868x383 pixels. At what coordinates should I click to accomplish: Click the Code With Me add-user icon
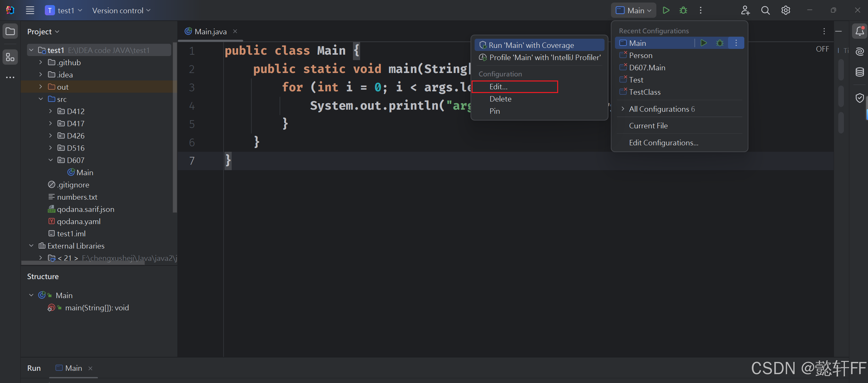click(x=745, y=11)
